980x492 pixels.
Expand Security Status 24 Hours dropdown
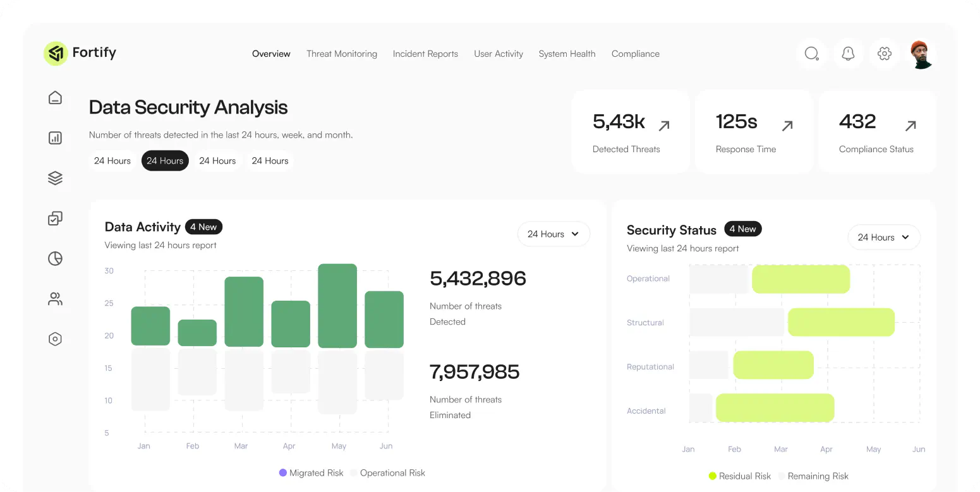coord(883,237)
